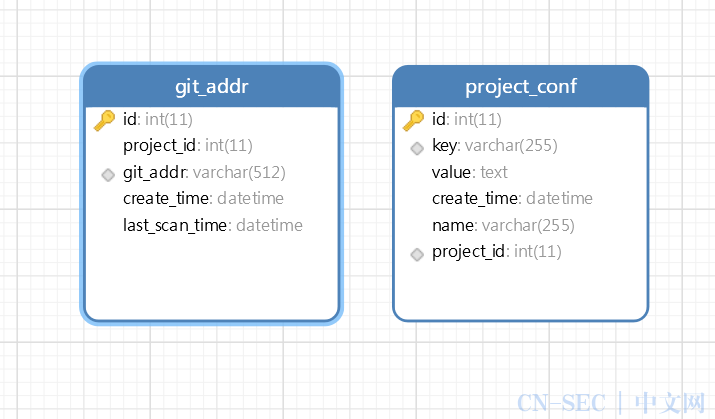Click the CN-SEC watermark link

(x=611, y=403)
